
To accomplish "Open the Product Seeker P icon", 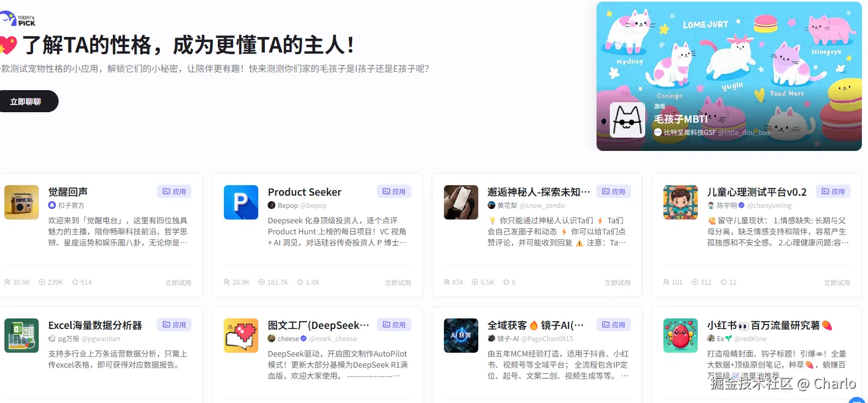I will pyautogui.click(x=241, y=202).
